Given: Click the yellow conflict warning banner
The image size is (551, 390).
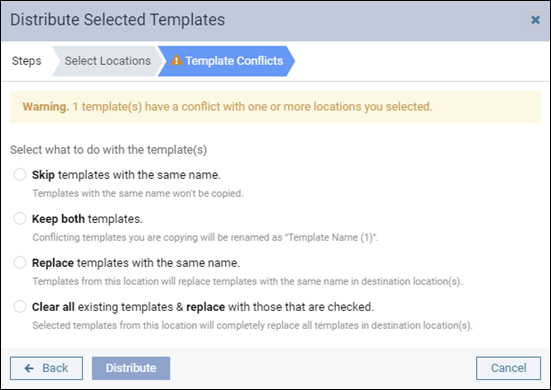Looking at the screenshot, I should [x=276, y=107].
